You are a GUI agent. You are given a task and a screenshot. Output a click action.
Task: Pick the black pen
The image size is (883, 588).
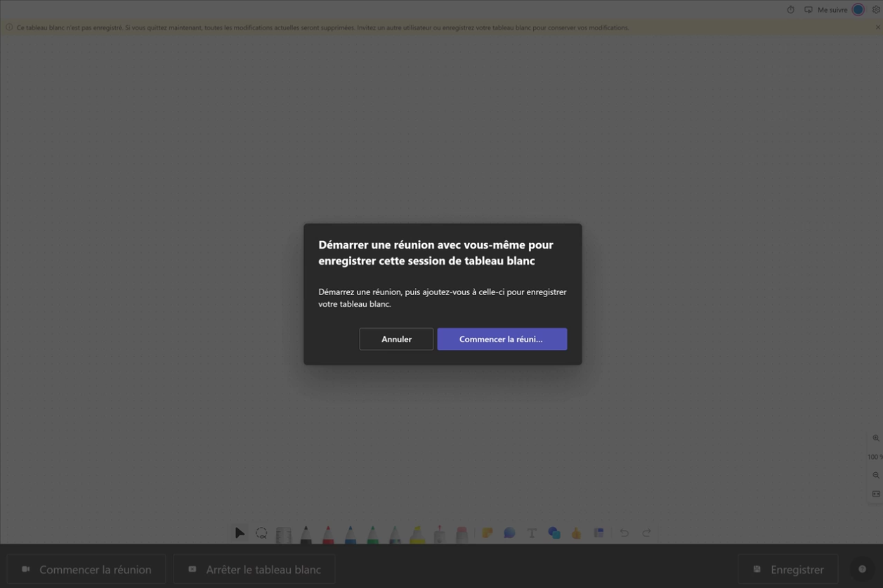[x=305, y=533]
